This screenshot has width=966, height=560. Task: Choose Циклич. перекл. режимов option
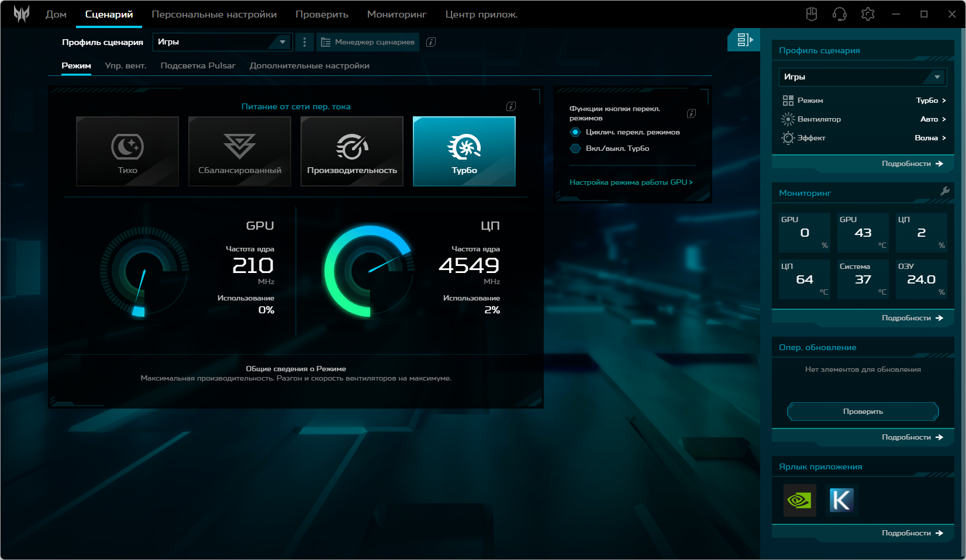(x=625, y=132)
